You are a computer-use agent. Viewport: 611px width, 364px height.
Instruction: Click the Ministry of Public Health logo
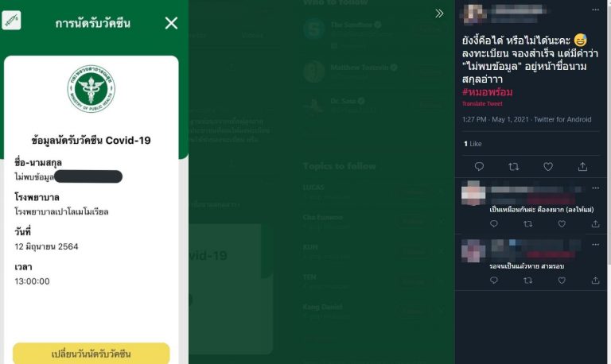coord(91,88)
